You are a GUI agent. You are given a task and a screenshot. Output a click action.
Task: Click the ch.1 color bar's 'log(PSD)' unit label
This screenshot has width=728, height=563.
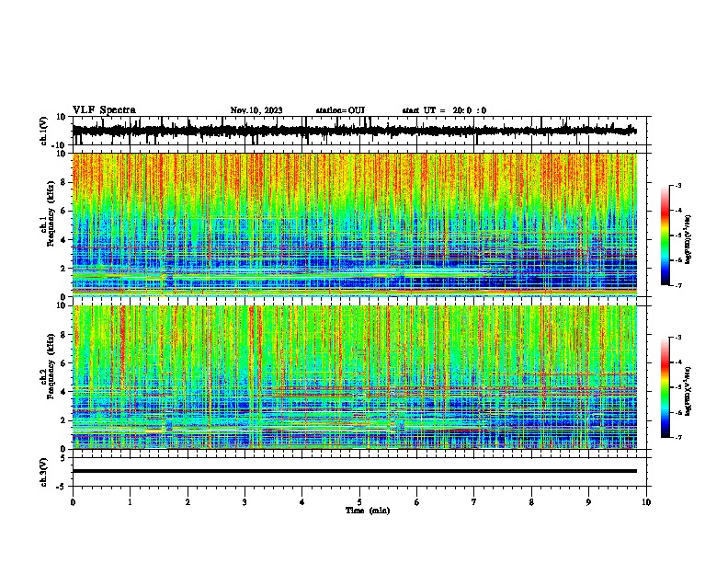[688, 239]
